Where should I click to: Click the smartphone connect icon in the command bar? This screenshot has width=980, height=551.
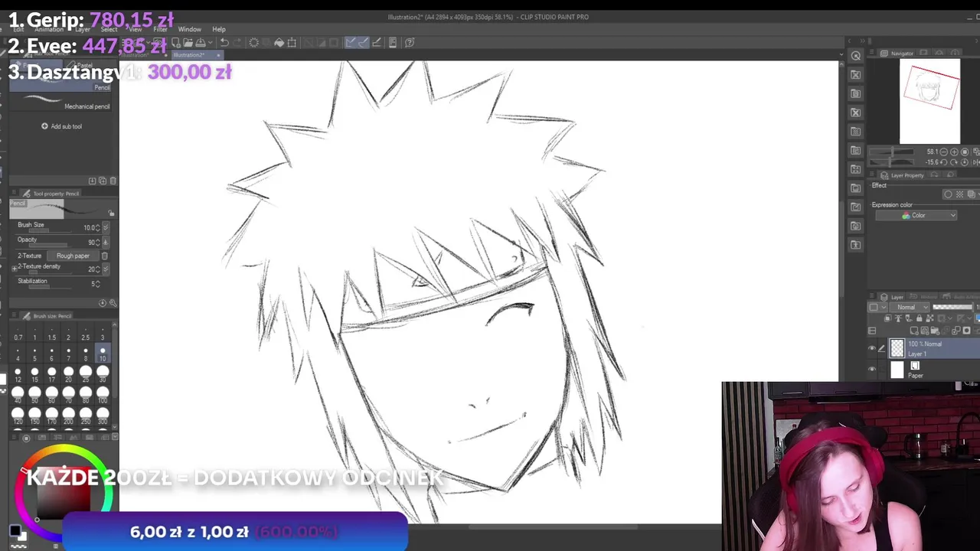pos(393,43)
